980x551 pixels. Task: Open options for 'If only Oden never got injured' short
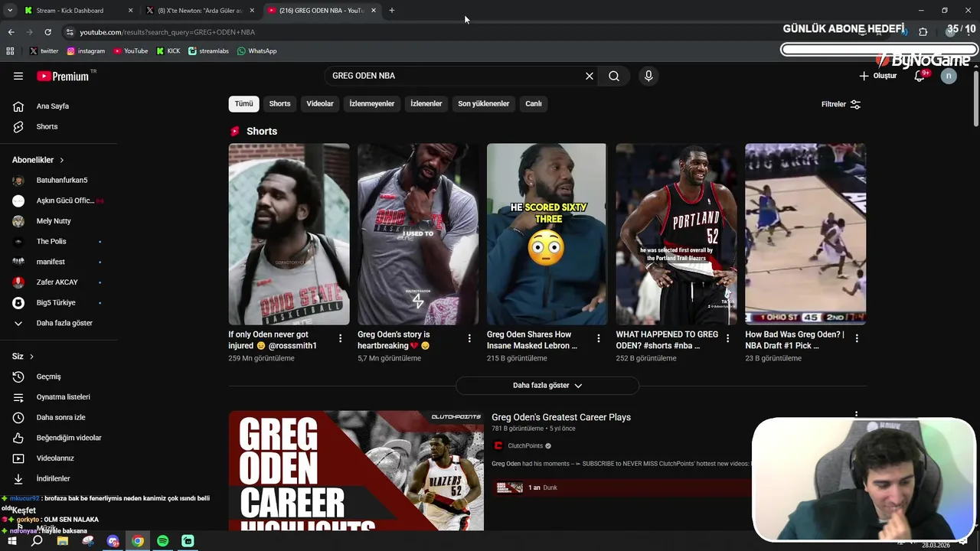[x=341, y=338]
